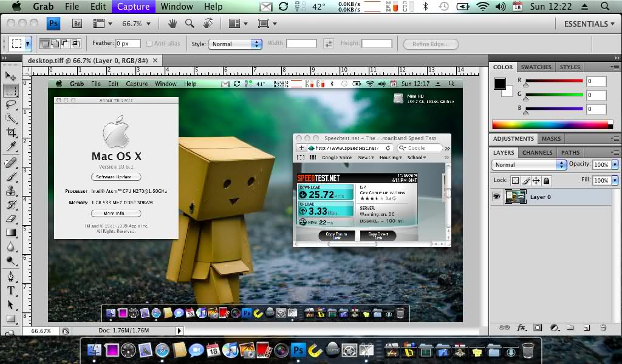Collapse the right panel dock
This screenshot has height=364, width=622.
(617, 58)
